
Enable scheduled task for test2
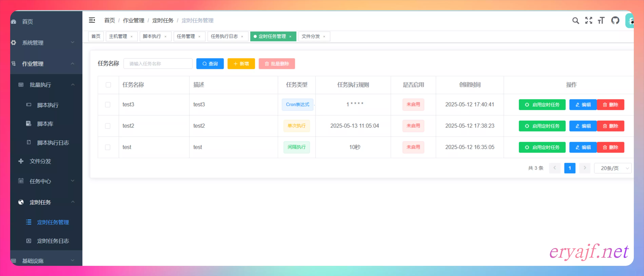coord(542,126)
